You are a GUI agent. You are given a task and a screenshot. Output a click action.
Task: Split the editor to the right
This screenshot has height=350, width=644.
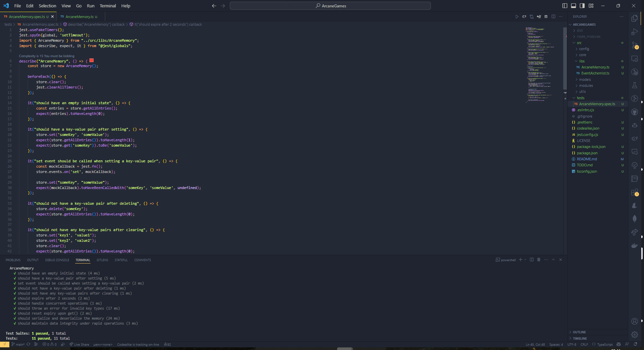tap(553, 17)
